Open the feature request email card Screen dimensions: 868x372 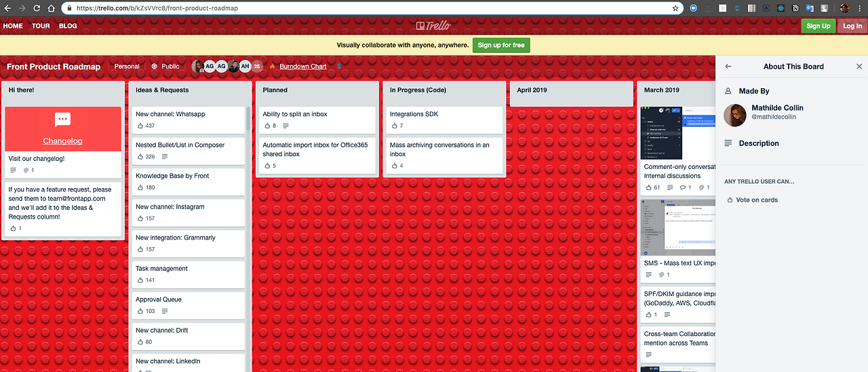[x=62, y=209]
